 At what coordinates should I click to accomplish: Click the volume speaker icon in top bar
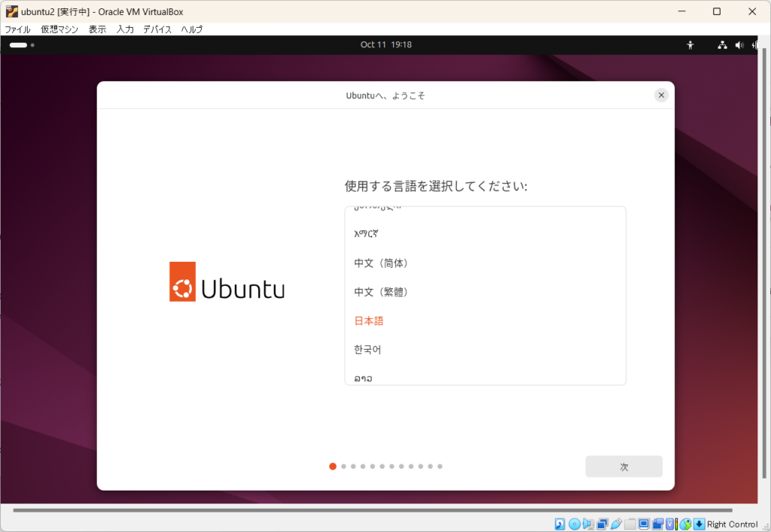(739, 45)
